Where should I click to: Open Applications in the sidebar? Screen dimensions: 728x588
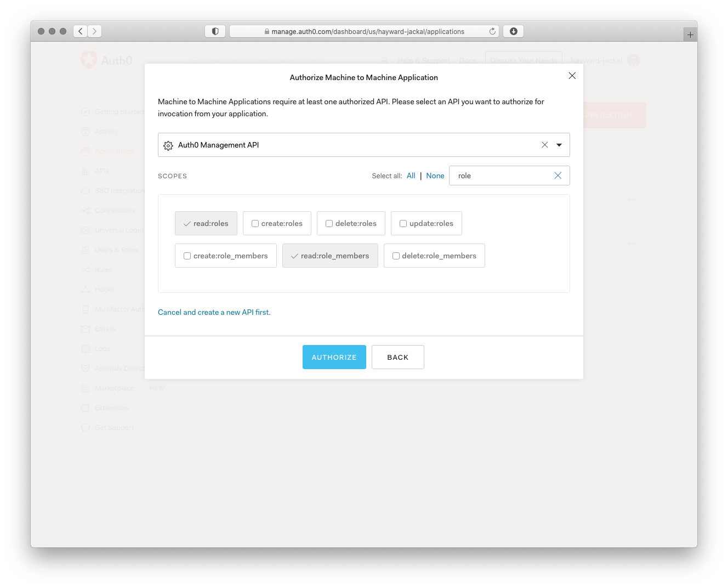pos(107,151)
